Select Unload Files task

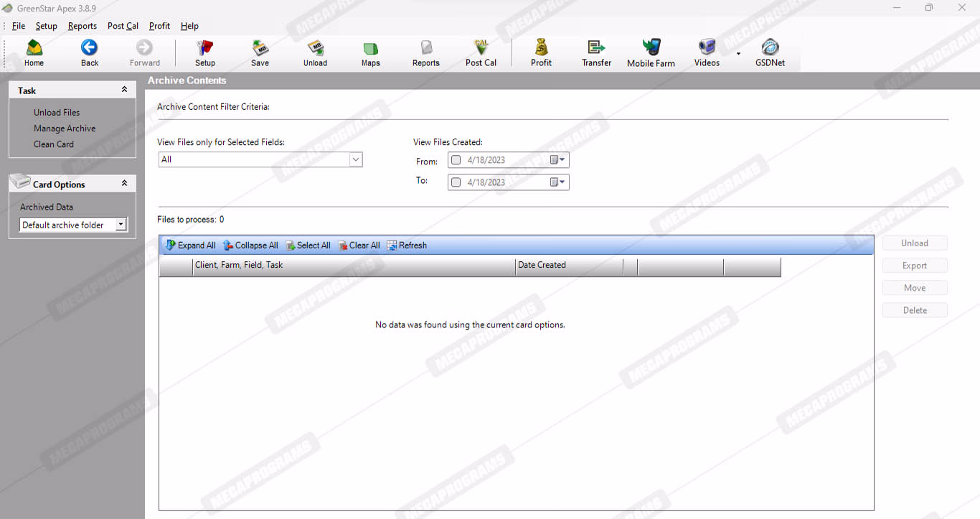coord(57,113)
